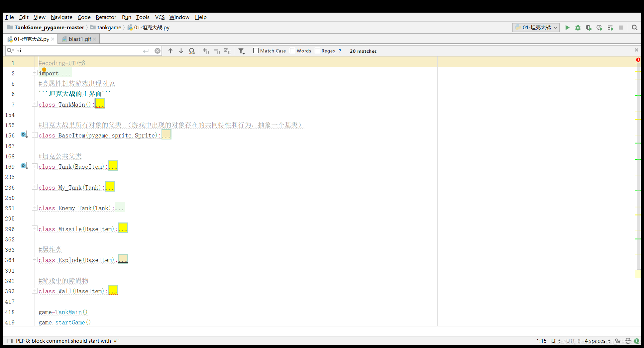Image resolution: width=644 pixels, height=348 pixels.
Task: Open Search Everywhere magnifier icon
Action: click(634, 28)
